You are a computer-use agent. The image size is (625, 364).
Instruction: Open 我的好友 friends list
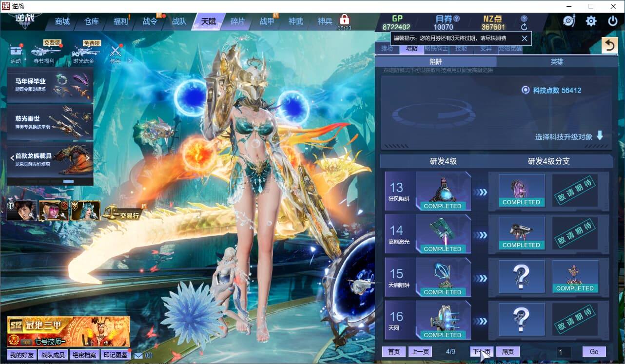[22, 355]
